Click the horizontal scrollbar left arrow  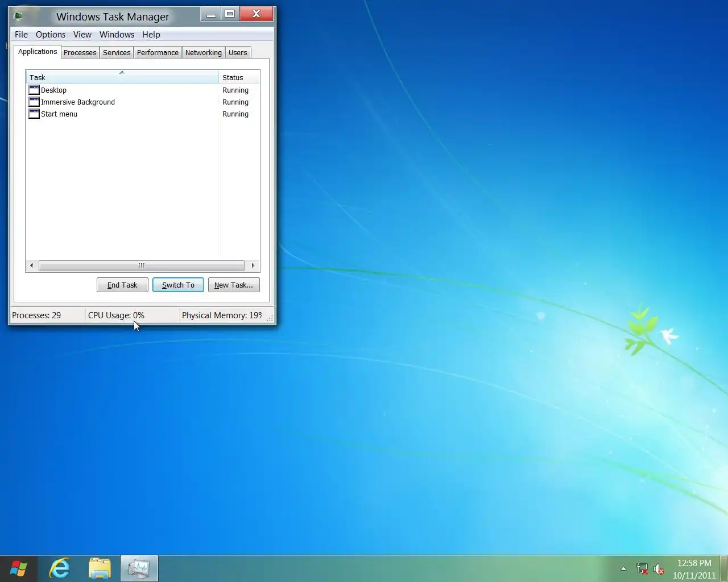point(31,265)
